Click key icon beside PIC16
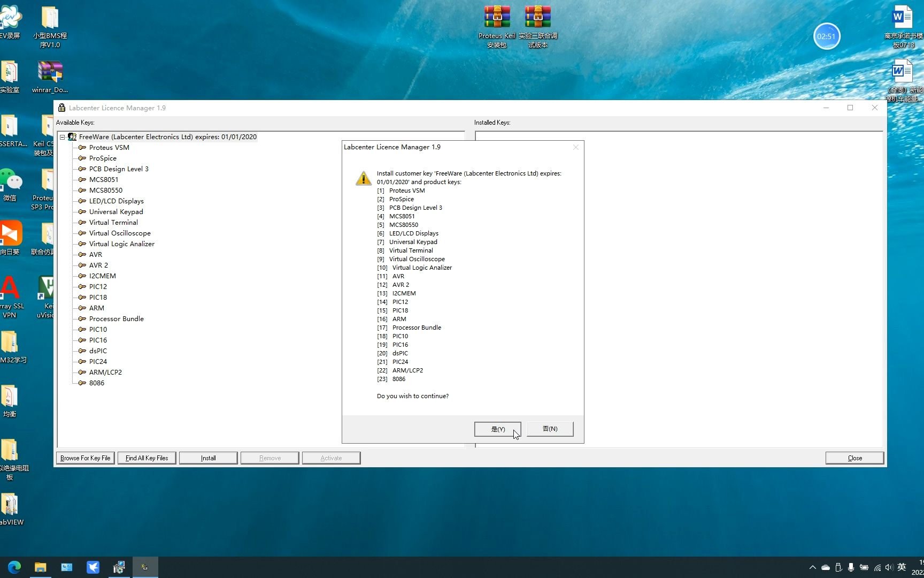This screenshot has height=578, width=924. coord(82,340)
